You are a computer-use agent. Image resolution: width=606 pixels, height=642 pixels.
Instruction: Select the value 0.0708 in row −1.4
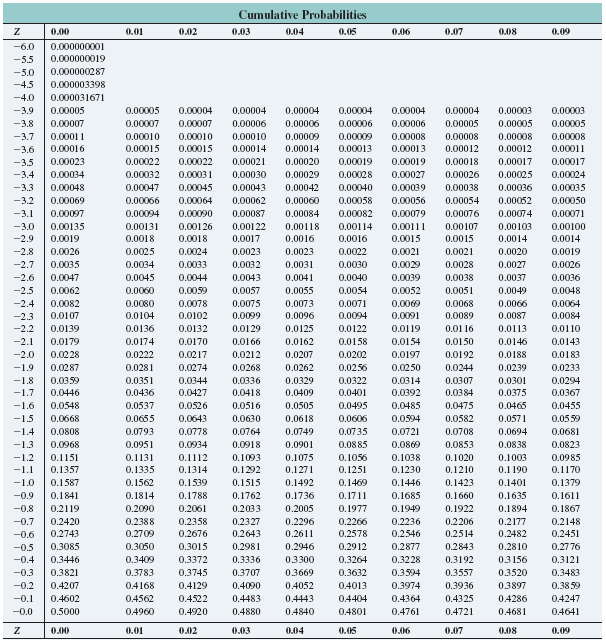pos(459,432)
